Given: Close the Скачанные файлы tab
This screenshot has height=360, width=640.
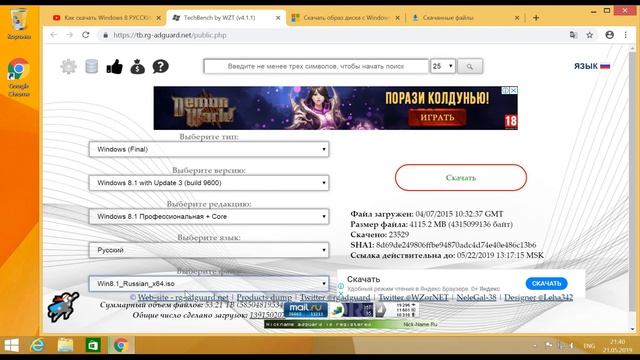Looking at the screenshot, I should [x=517, y=18].
